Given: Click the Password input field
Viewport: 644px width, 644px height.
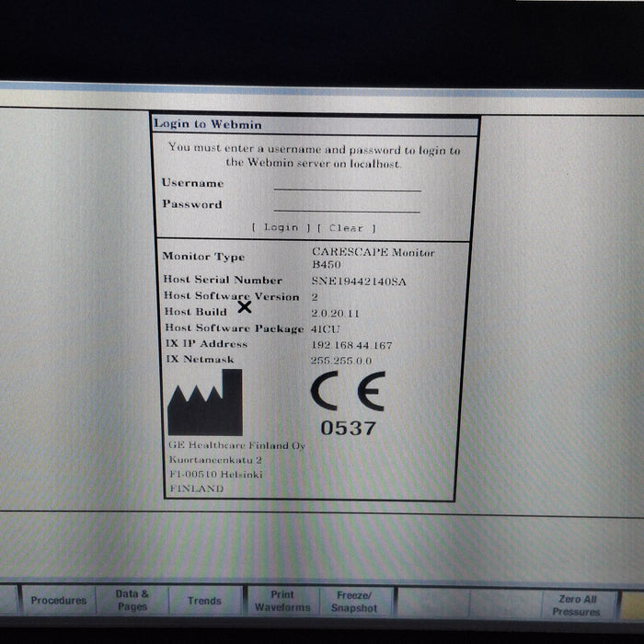Looking at the screenshot, I should pyautogui.click(x=347, y=205).
